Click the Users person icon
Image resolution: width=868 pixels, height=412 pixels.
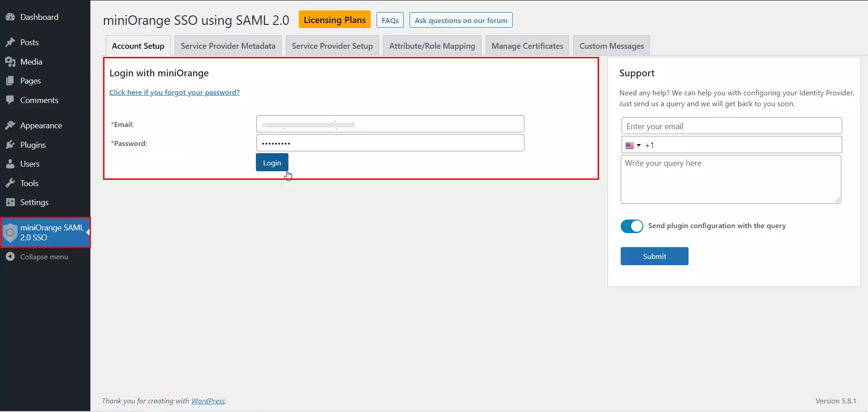click(x=10, y=164)
